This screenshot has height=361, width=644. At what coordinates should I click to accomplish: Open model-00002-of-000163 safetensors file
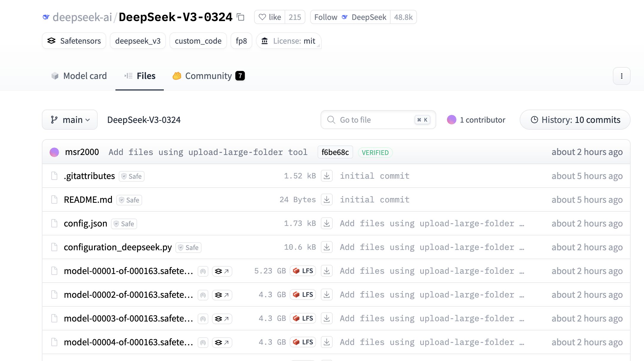point(129,294)
